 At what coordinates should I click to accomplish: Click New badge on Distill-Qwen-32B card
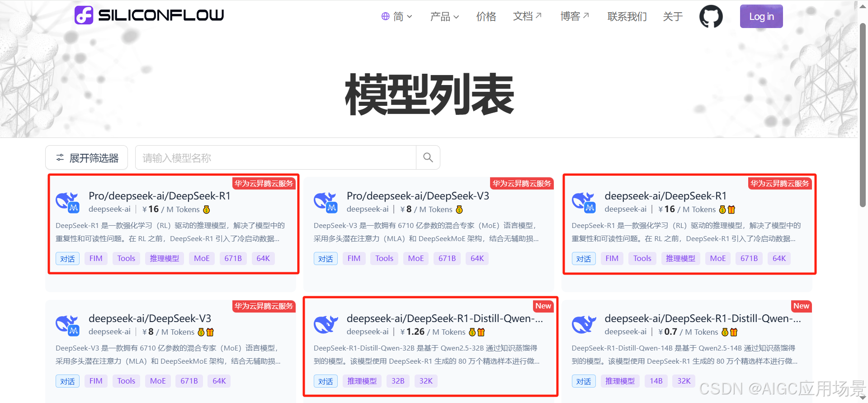(x=543, y=306)
